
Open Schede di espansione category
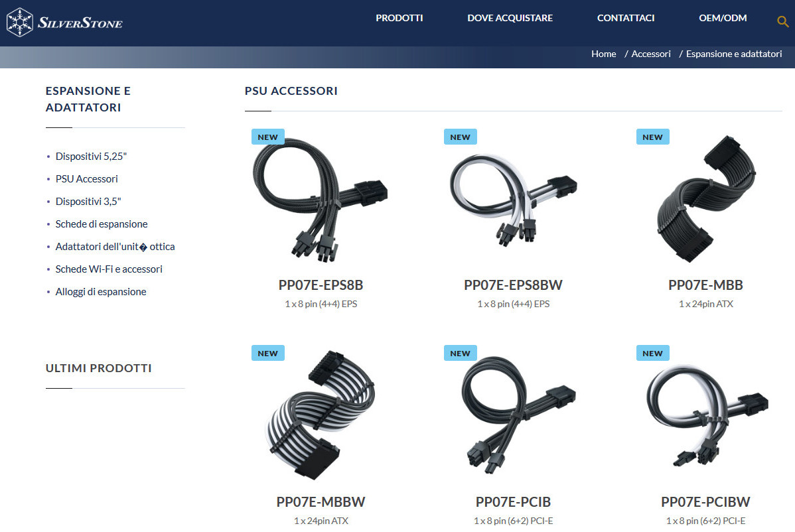coord(102,224)
